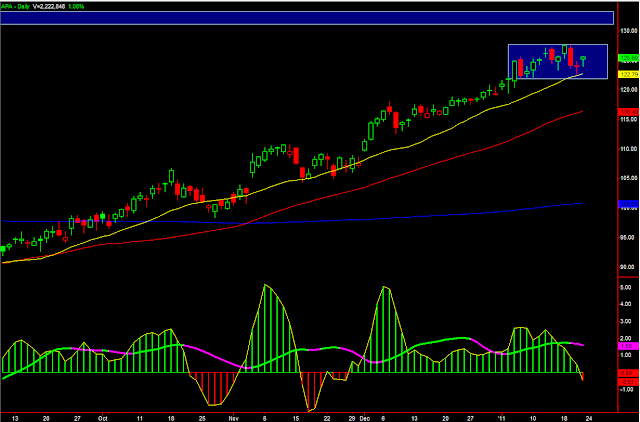Click the 4.00 indicator axis label
640x422 pixels.
[x=626, y=304]
